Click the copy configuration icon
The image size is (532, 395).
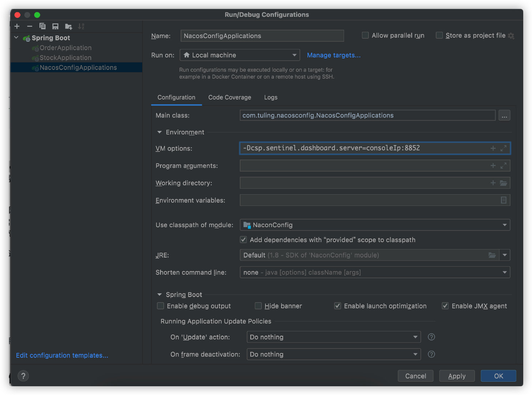42,26
